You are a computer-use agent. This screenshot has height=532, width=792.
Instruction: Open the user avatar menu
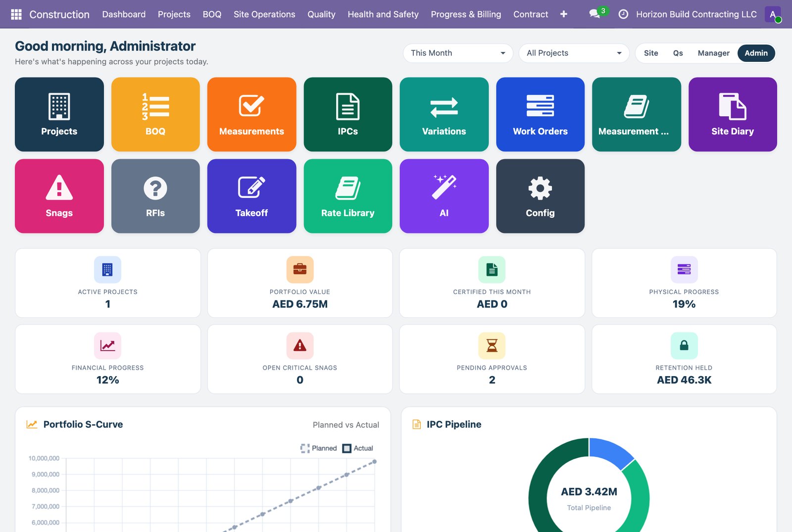click(773, 14)
